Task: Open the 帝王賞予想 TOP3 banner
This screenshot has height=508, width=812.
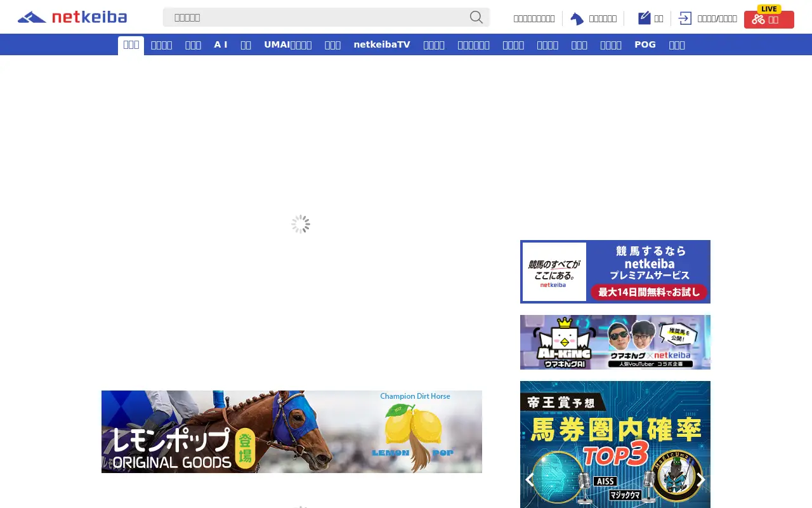Action: [x=615, y=444]
